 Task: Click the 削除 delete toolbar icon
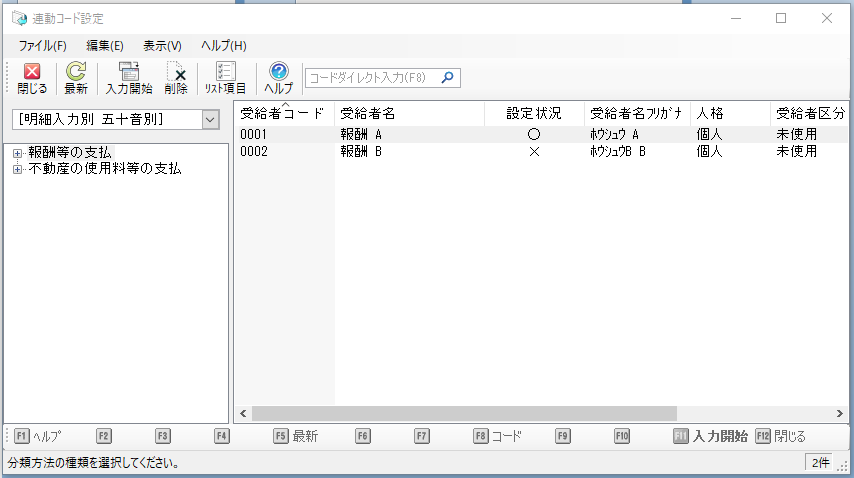176,73
